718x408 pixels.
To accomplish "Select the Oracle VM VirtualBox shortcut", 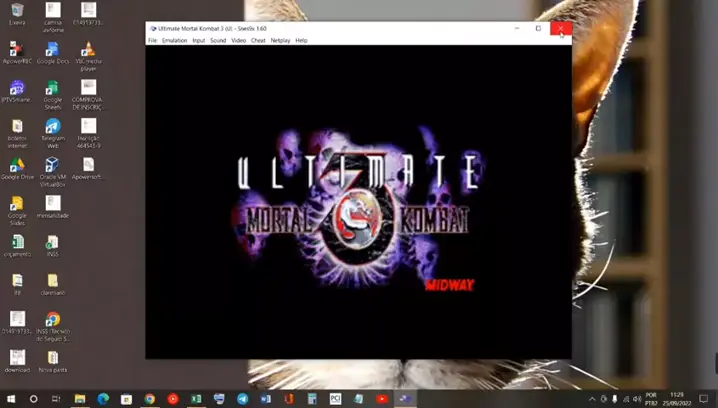I will point(53,172).
